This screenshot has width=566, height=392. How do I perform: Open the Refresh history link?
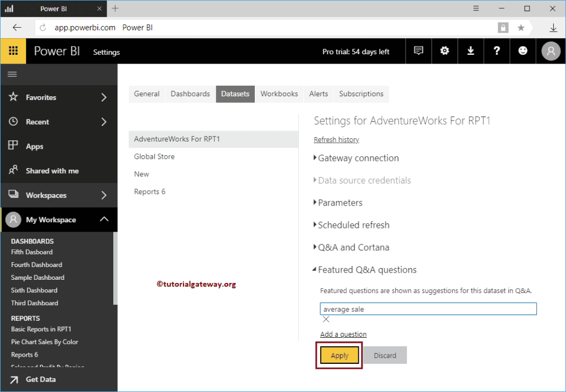pos(336,140)
